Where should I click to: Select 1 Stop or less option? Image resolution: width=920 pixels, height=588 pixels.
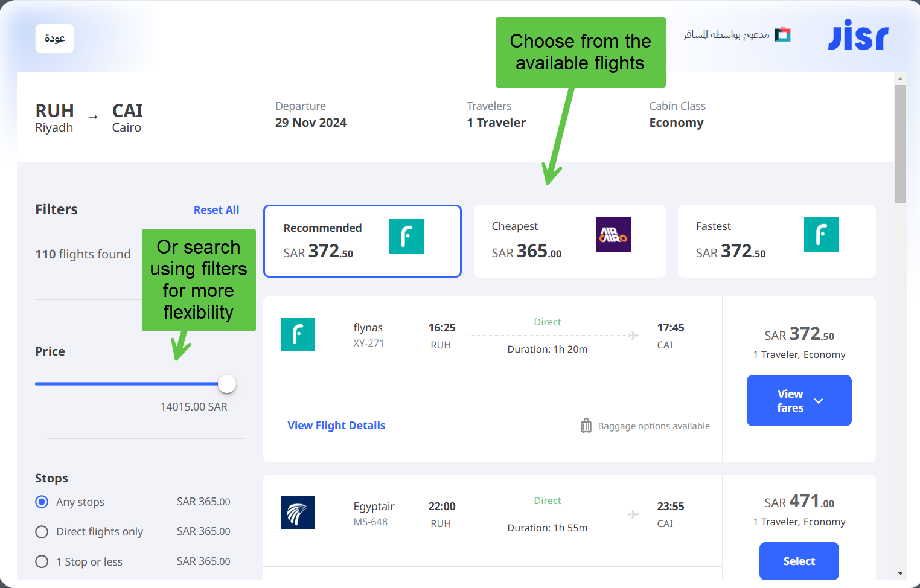[42, 561]
